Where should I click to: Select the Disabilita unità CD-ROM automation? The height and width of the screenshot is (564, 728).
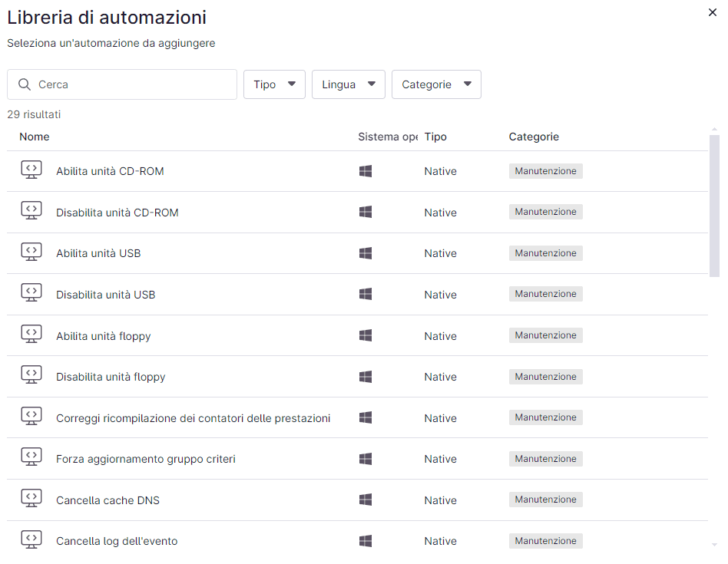point(117,213)
